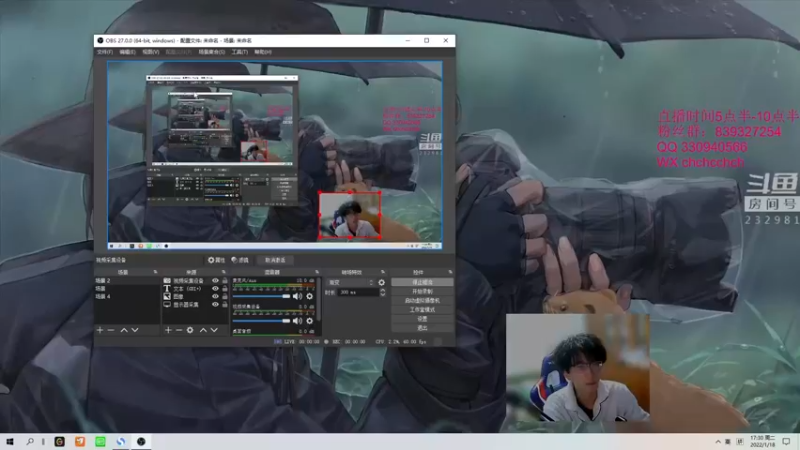Open settings gear for second mixer channel
Image resolution: width=800 pixels, height=450 pixels.
tap(309, 321)
